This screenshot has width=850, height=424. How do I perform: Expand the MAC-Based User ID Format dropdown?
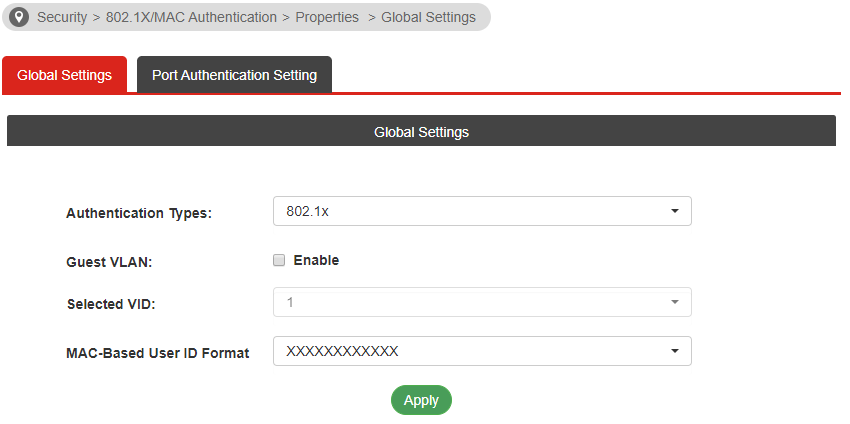(x=482, y=351)
